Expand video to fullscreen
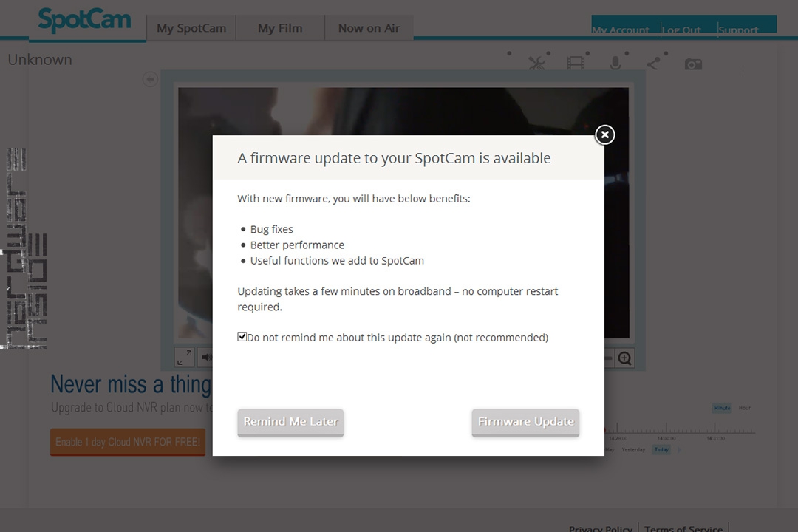The width and height of the screenshot is (798, 532). 184,358
